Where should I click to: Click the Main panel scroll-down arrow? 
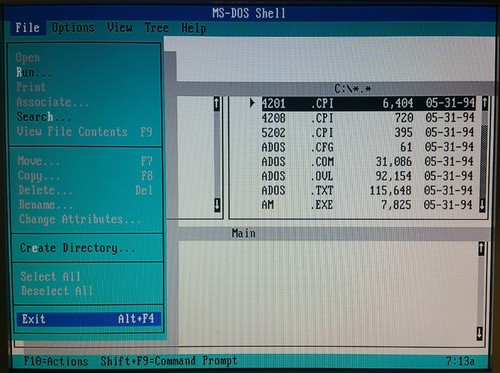pyautogui.click(x=479, y=333)
